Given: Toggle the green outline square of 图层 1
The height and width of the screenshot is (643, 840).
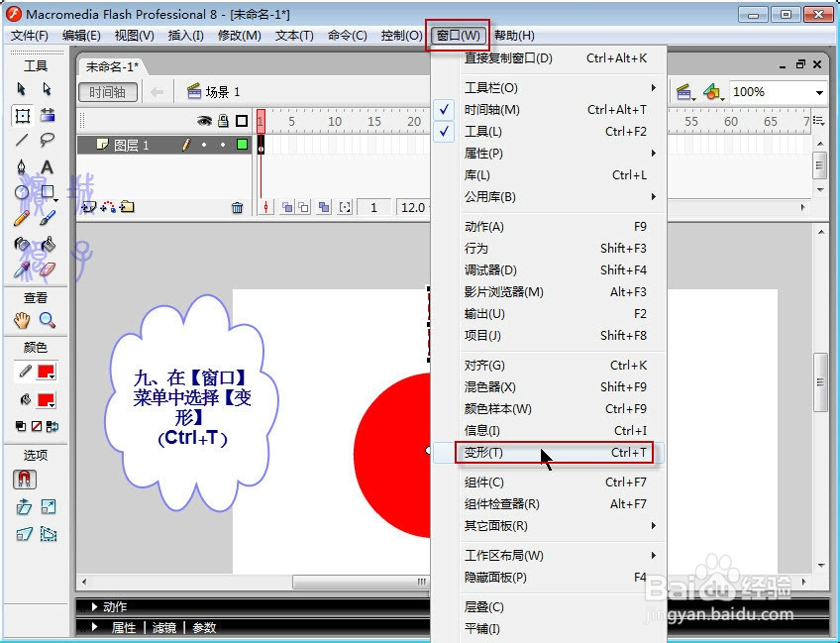Looking at the screenshot, I should [x=242, y=144].
